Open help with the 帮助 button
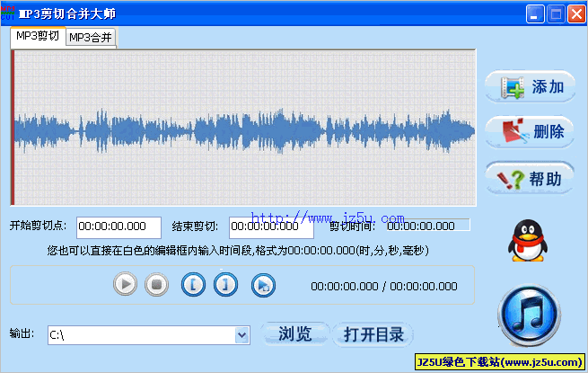Image resolution: width=588 pixels, height=373 pixels. (530, 178)
